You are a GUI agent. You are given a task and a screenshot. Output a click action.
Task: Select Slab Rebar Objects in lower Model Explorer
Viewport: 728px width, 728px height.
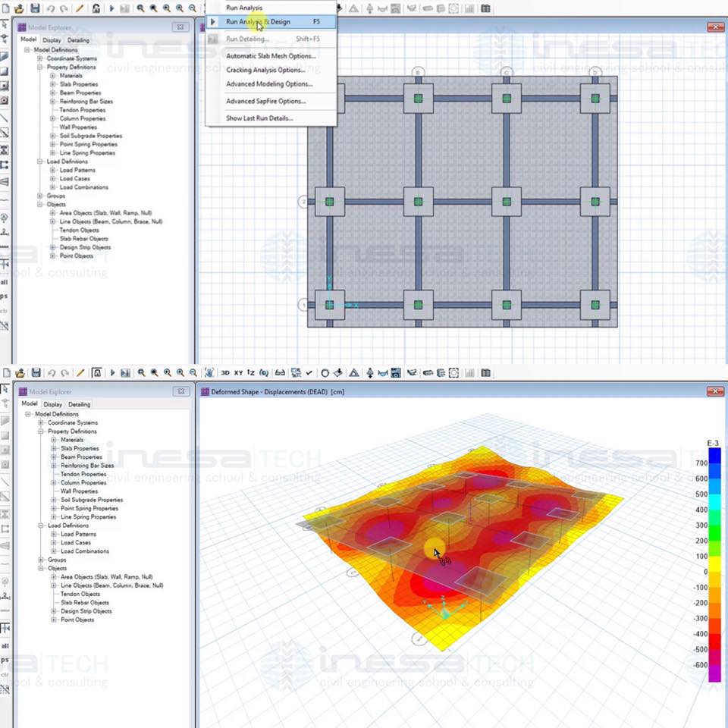(x=85, y=603)
